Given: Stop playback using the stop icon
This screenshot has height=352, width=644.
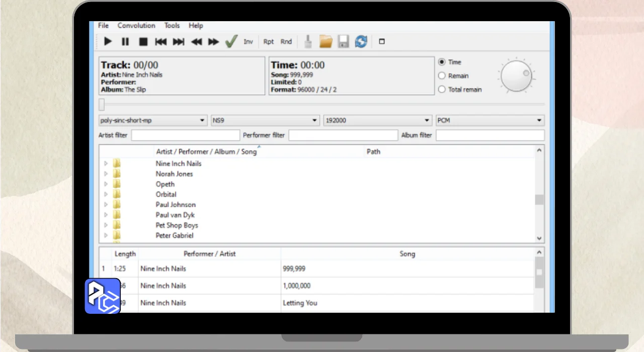Looking at the screenshot, I should (x=143, y=42).
